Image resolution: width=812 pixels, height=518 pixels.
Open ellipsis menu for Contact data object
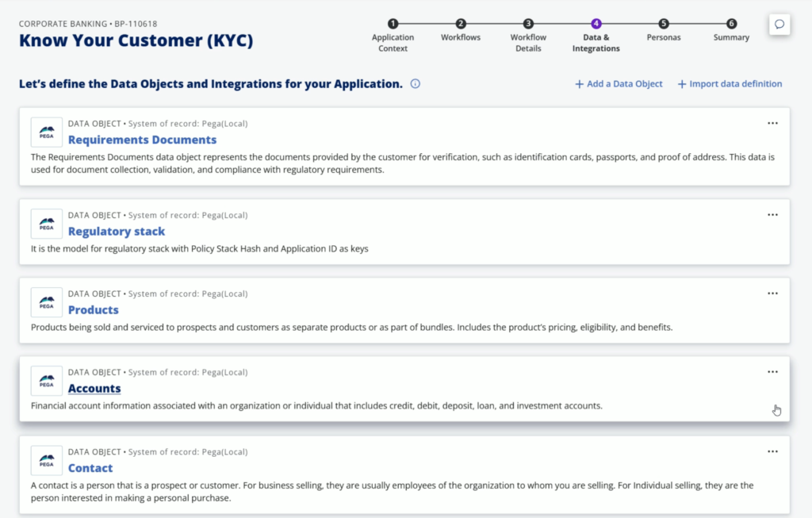(772, 451)
